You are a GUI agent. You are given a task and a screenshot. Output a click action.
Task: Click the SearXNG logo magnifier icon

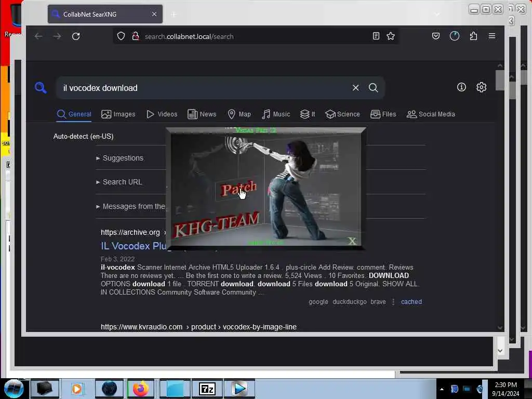pos(41,88)
